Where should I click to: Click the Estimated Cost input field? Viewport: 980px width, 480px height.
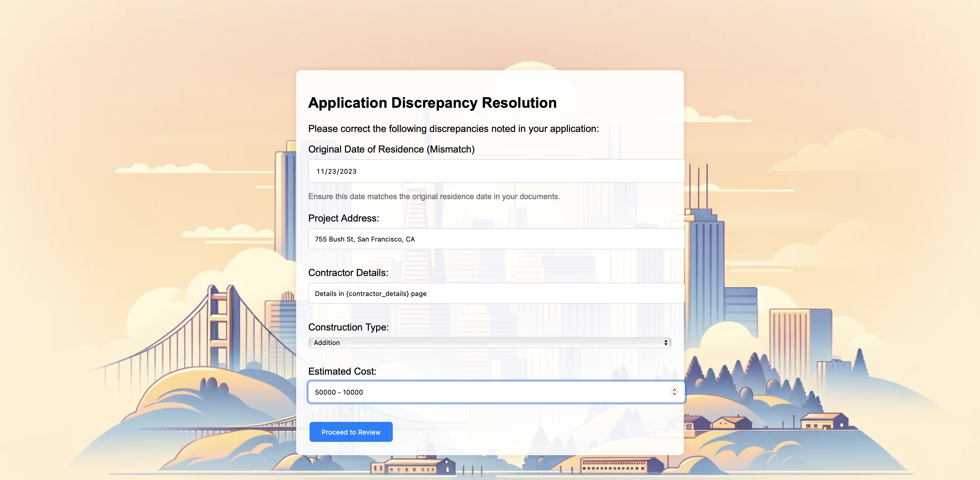click(x=487, y=392)
